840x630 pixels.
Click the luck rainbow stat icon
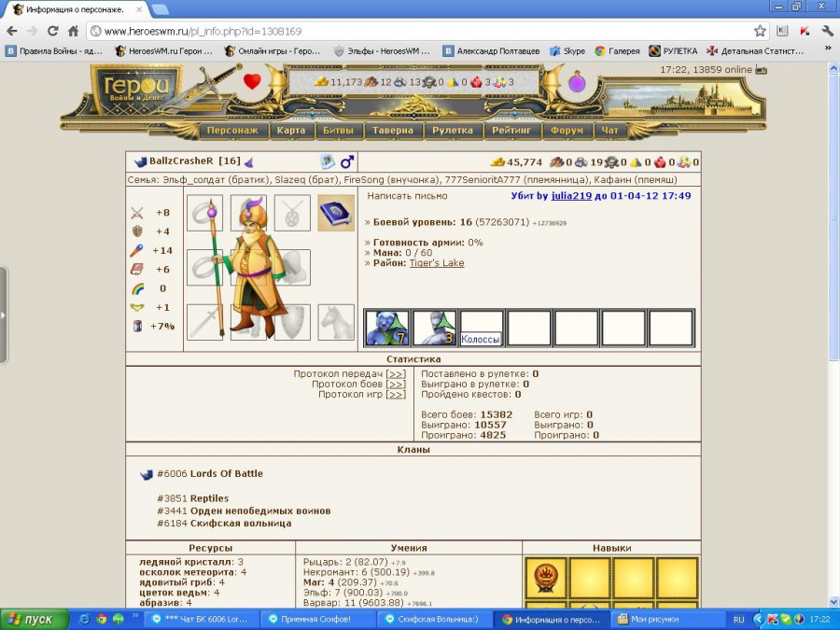click(x=137, y=288)
